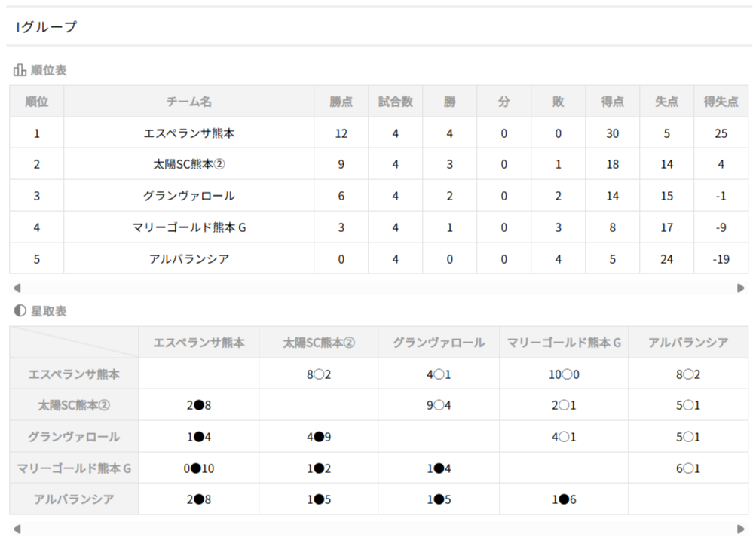The height and width of the screenshot is (540, 756).
Task: Click the 得失点 column header
Action: [x=721, y=102]
